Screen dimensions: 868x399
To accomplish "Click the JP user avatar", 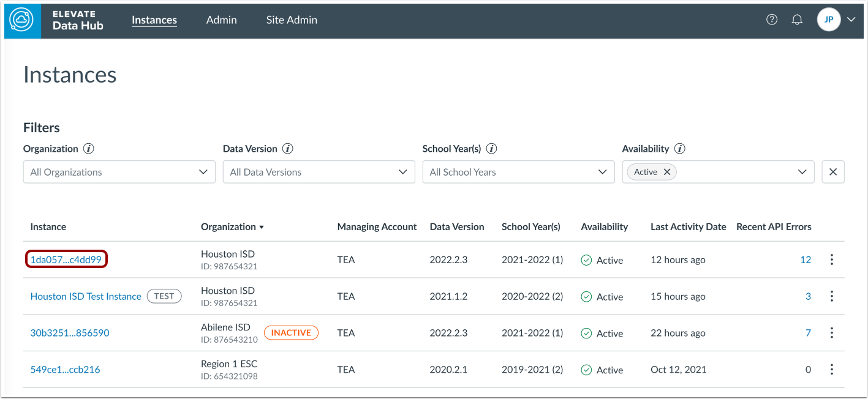I will [829, 20].
